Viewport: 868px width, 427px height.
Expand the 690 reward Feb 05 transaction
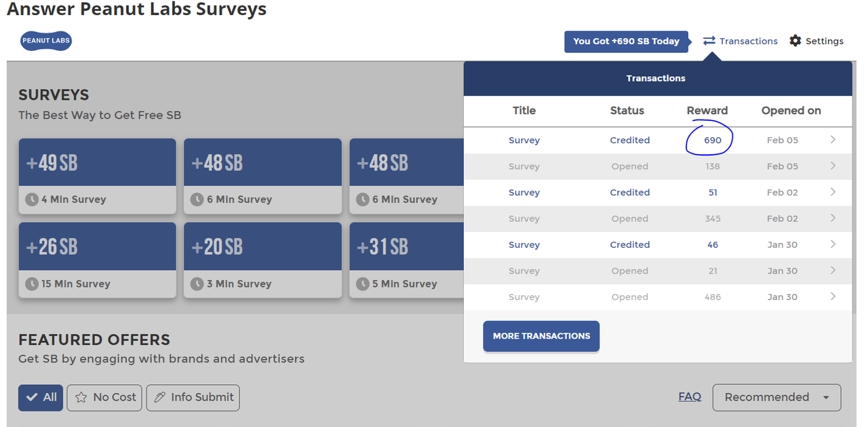coord(833,140)
